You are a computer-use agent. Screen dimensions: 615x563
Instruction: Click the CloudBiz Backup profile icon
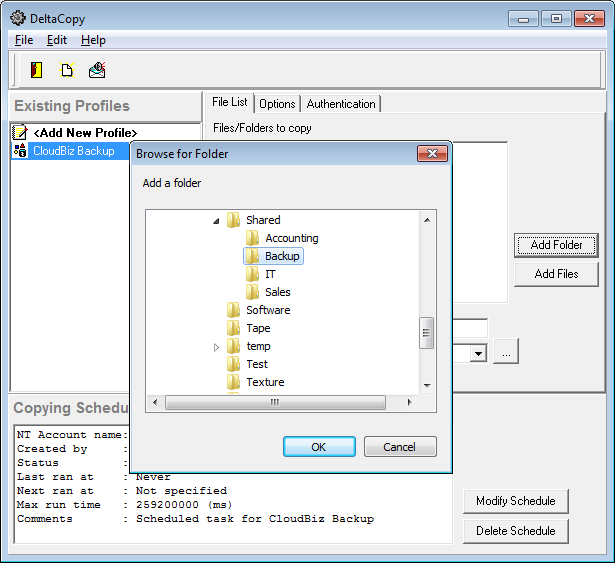pos(20,151)
